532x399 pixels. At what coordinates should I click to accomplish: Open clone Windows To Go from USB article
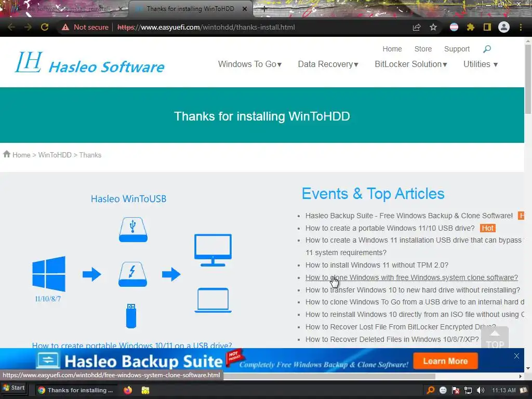tap(415, 302)
